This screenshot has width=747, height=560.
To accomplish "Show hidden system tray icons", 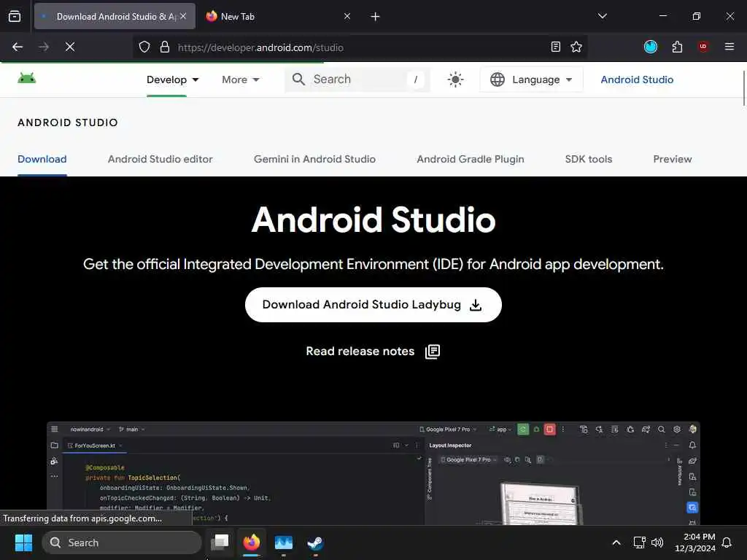I will coord(616,542).
